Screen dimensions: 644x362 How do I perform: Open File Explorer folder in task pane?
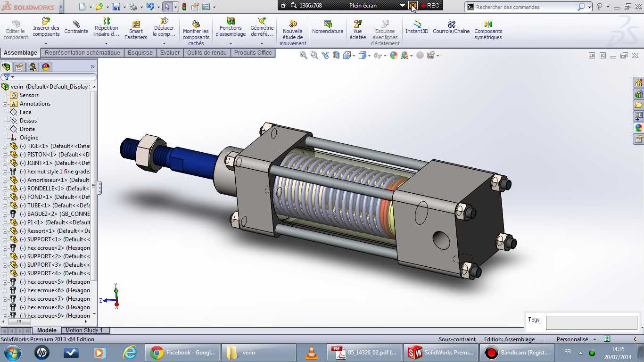pos(638,105)
